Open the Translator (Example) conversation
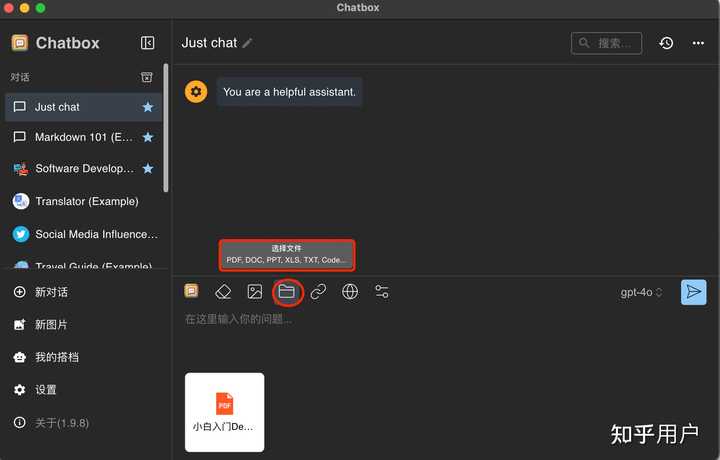The height and width of the screenshot is (460, 720). (x=83, y=201)
